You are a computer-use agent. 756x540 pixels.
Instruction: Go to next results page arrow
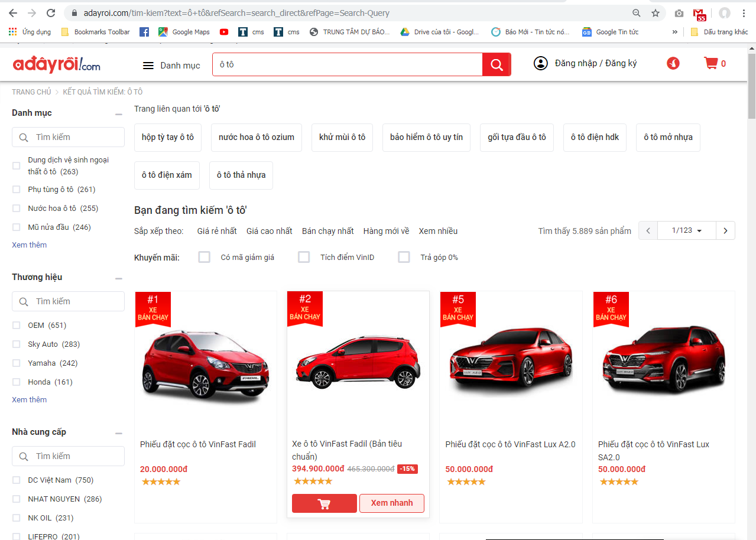725,230
